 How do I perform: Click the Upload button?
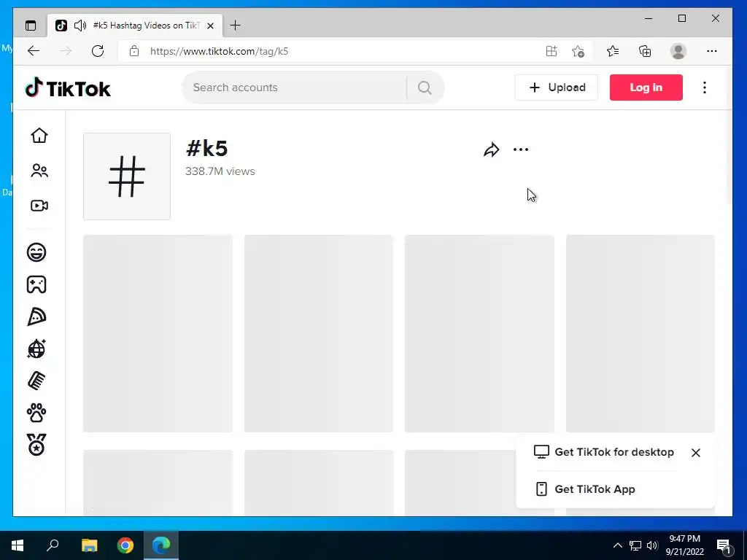tap(557, 87)
